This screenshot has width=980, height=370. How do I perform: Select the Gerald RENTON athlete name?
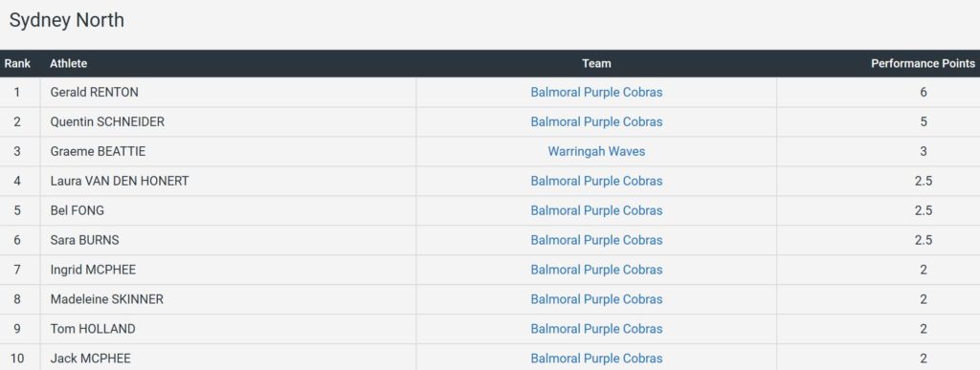coord(95,93)
